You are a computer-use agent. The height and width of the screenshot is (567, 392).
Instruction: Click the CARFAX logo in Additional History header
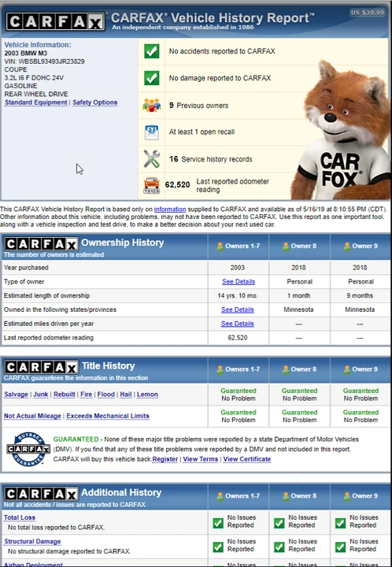click(41, 494)
